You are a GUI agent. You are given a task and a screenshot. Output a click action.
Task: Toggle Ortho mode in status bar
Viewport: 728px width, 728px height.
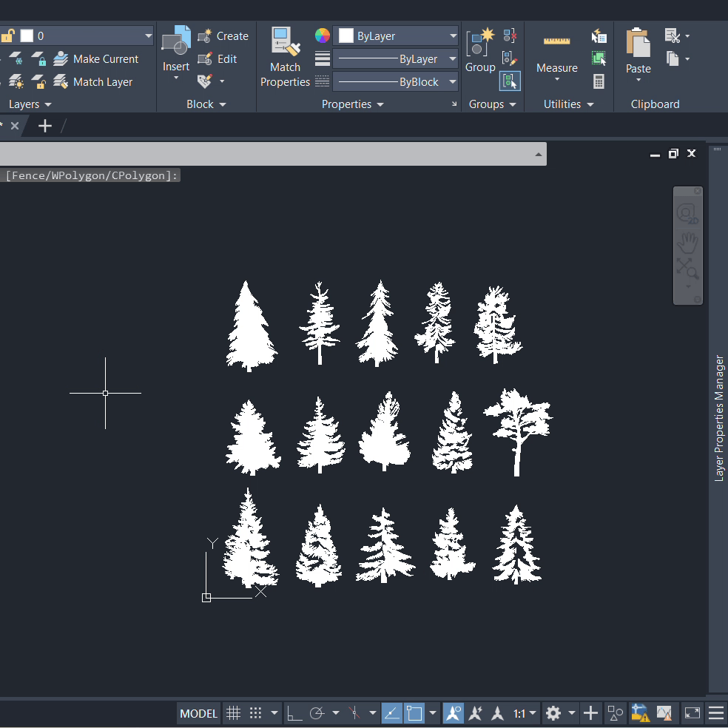coord(294,713)
